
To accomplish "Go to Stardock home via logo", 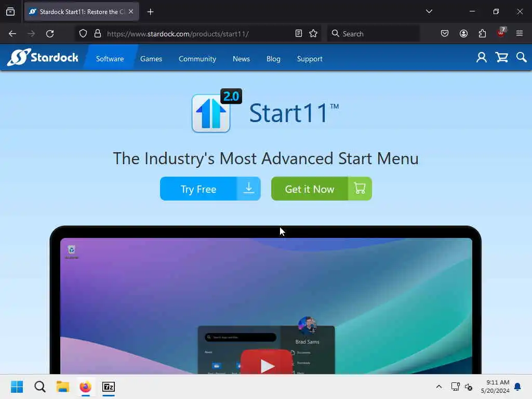I will click(43, 57).
